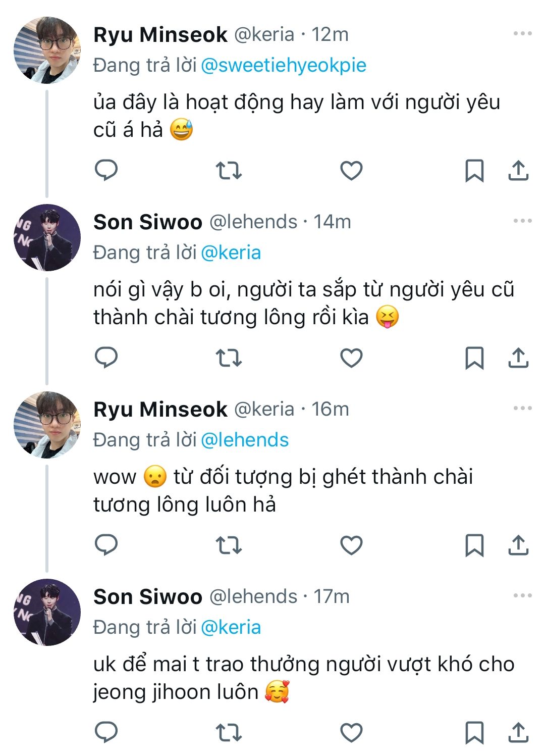Viewport: 545px width, 756px height.
Task: Open Son Siwoo's name on 14m tweet
Action: [x=148, y=222]
